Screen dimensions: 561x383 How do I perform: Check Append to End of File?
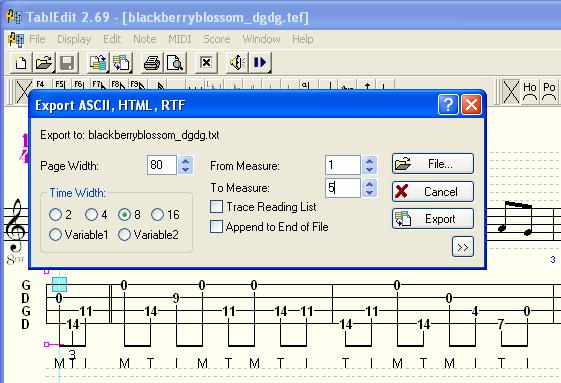[x=216, y=227]
